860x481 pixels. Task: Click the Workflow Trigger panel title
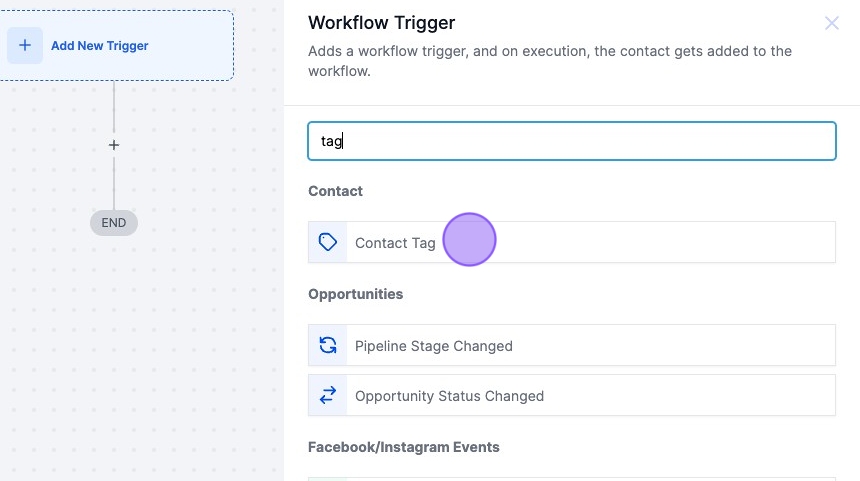click(x=381, y=23)
